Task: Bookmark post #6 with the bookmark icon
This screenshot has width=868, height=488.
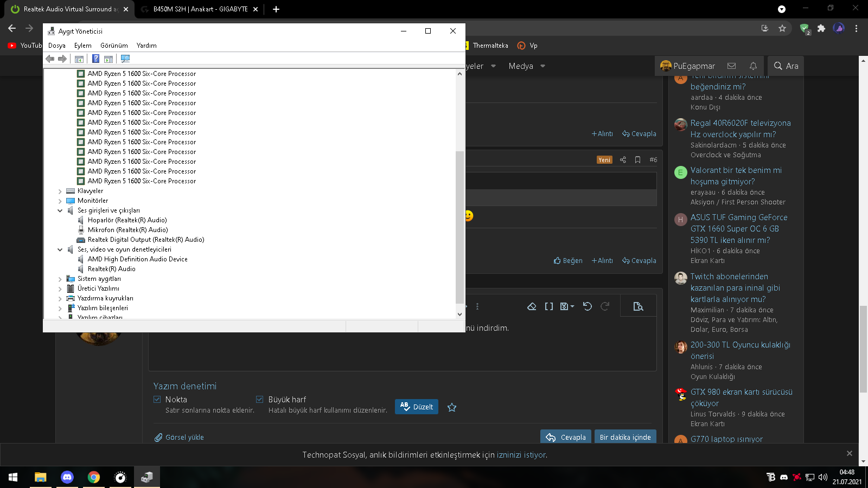Action: 638,160
